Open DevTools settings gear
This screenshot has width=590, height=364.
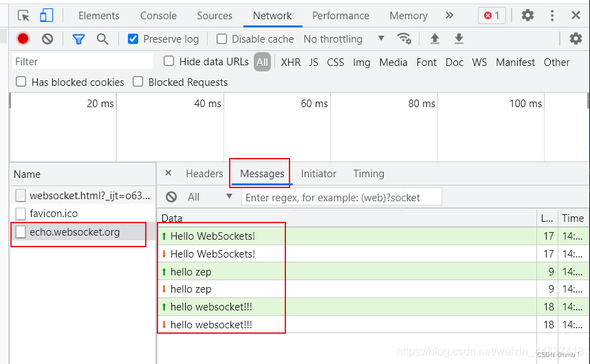pos(527,16)
